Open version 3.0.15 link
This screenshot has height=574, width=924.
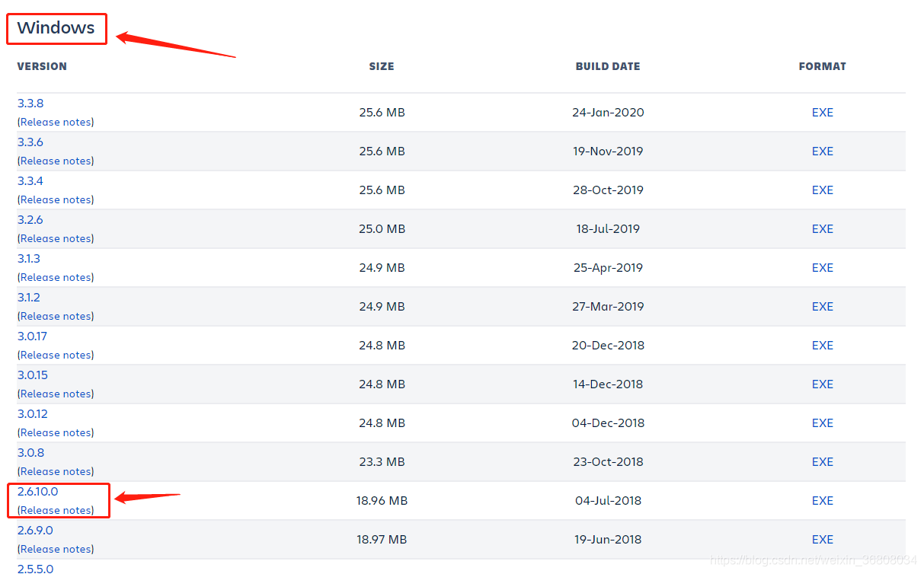click(33, 375)
